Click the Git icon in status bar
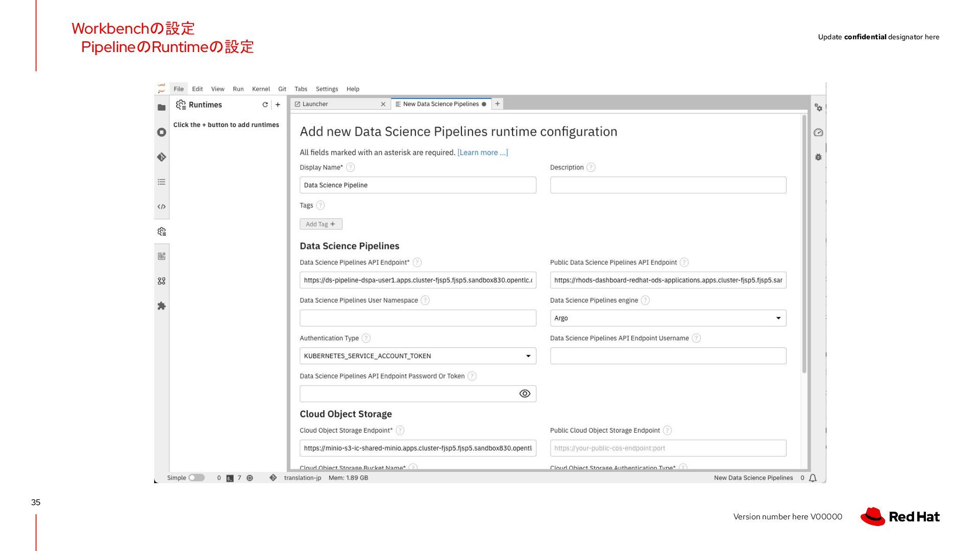The width and height of the screenshot is (980, 551). [273, 478]
